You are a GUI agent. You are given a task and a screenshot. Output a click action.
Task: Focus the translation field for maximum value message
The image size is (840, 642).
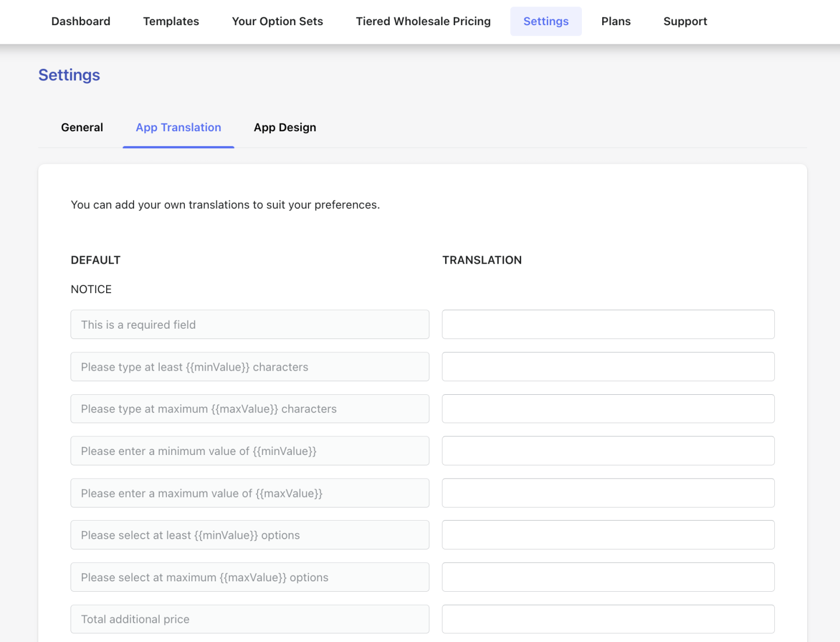608,493
